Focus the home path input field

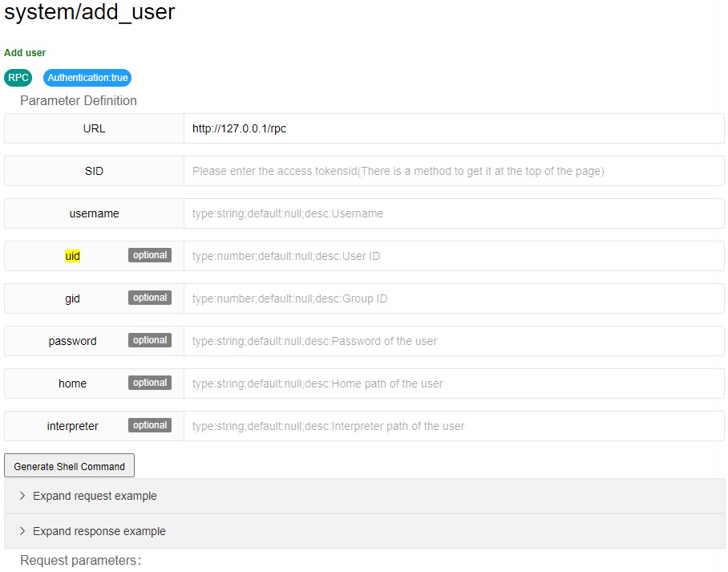[x=453, y=383]
